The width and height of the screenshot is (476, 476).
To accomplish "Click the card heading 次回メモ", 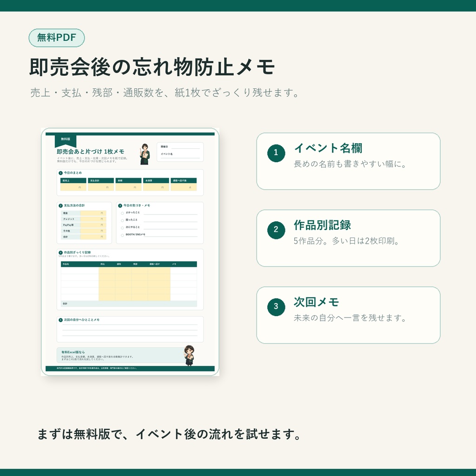I will pos(316,302).
